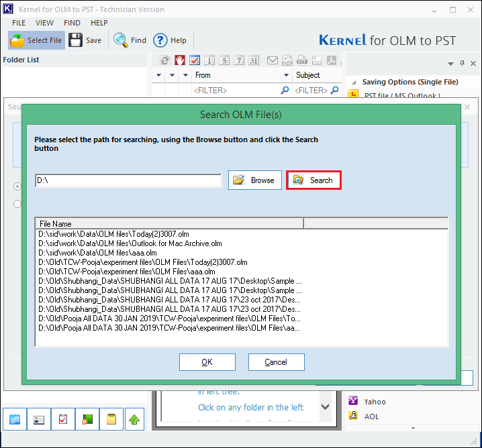This screenshot has height=448, width=482.
Task: Click the Select File toolbar button
Action: pyautogui.click(x=36, y=40)
